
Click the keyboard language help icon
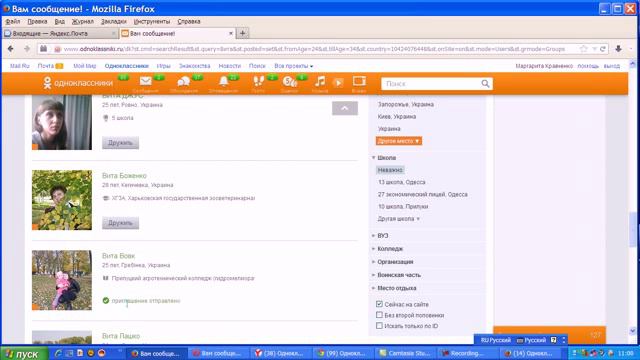click(x=553, y=340)
